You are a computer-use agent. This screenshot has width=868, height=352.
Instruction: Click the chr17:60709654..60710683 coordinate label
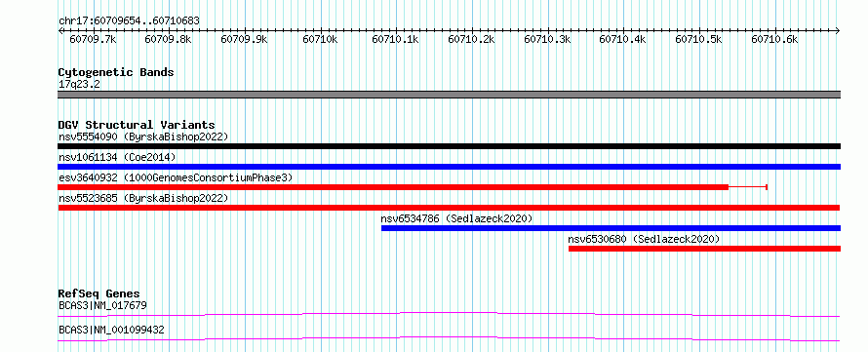point(129,20)
